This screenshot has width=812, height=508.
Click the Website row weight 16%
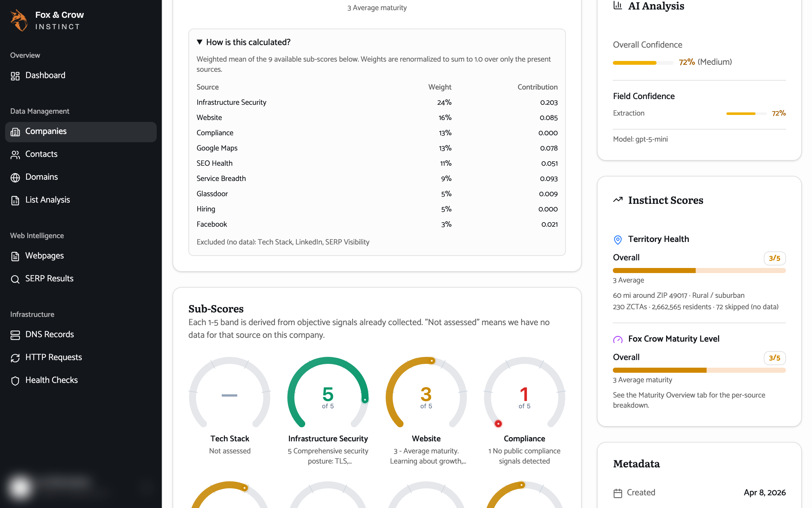[445, 118]
